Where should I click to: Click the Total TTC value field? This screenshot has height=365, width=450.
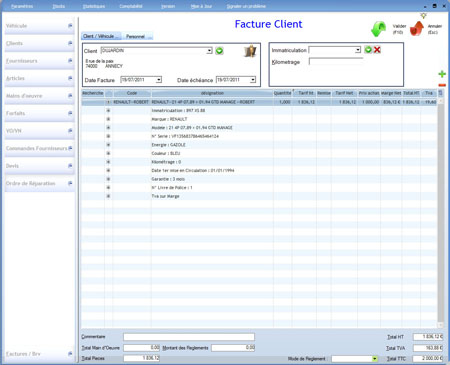tap(428, 358)
